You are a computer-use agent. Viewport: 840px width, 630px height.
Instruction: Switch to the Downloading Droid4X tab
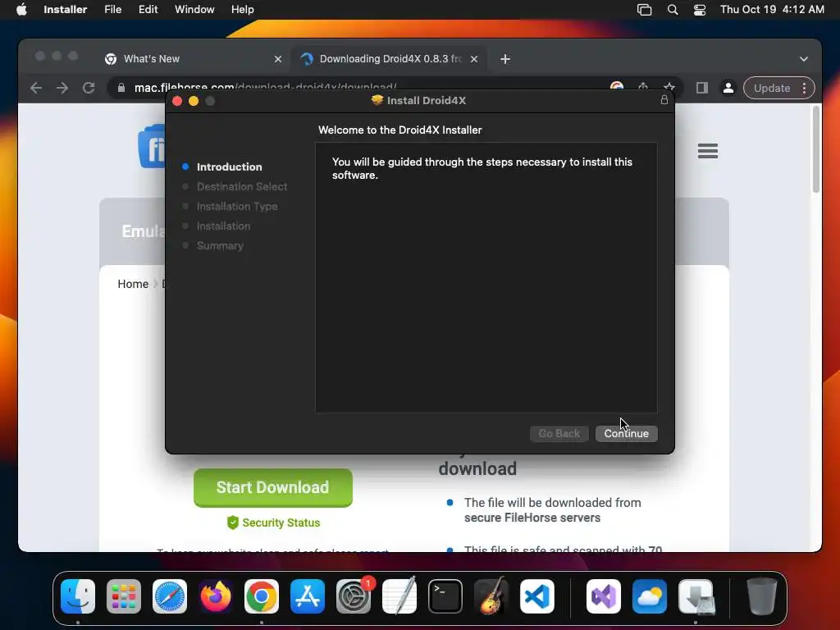pos(390,59)
